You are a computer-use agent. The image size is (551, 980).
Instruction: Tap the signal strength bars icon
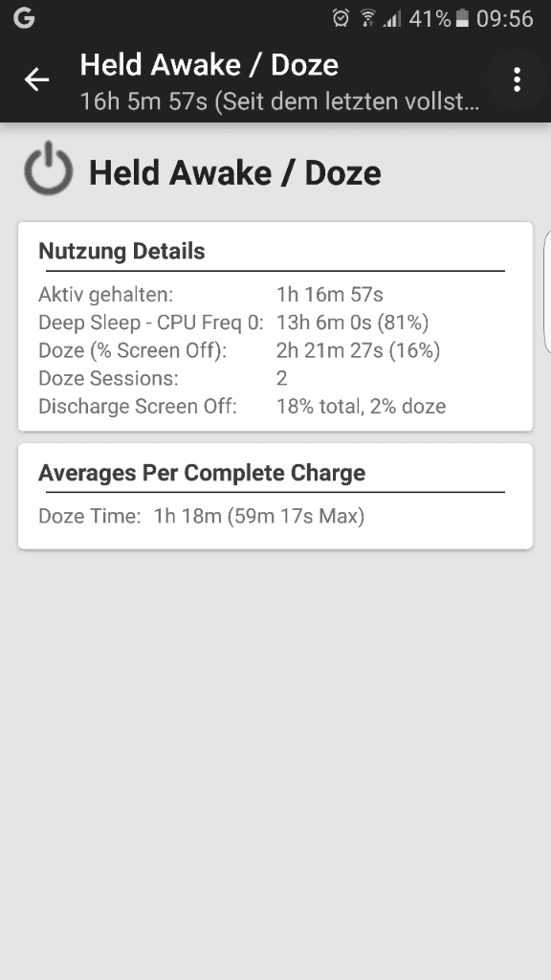pos(392,19)
